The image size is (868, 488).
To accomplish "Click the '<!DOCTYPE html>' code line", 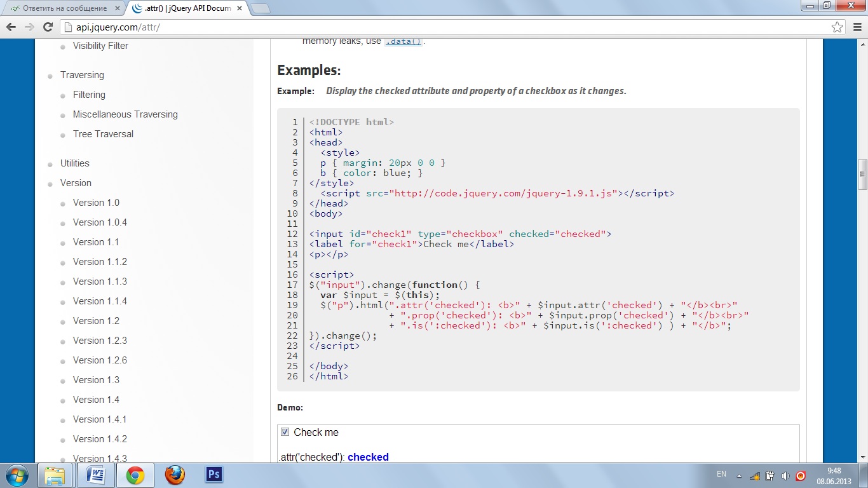I will 351,122.
